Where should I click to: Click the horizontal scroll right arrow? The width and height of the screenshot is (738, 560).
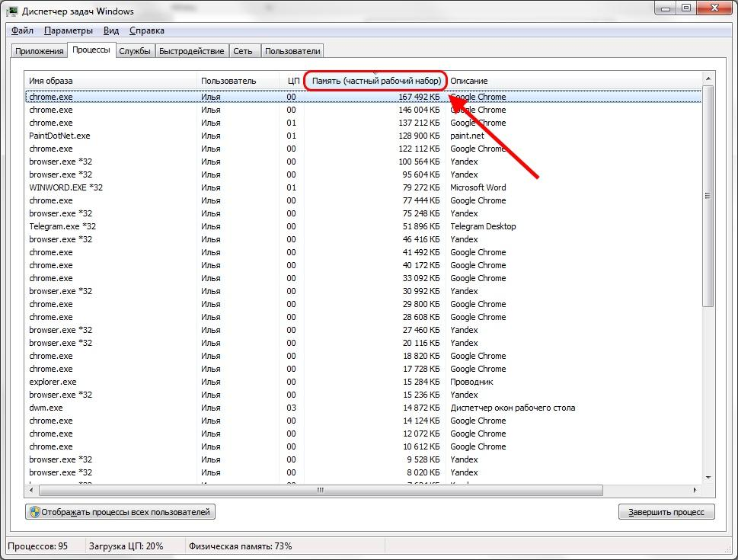point(695,491)
